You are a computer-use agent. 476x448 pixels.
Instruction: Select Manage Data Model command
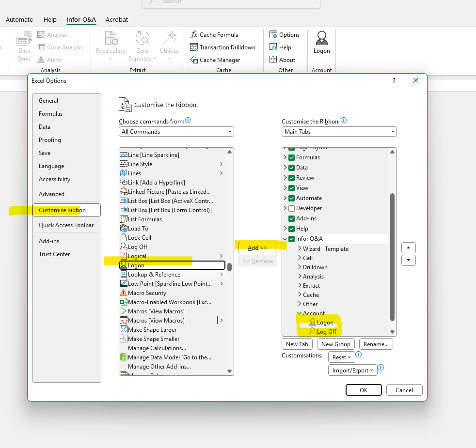pos(172,357)
